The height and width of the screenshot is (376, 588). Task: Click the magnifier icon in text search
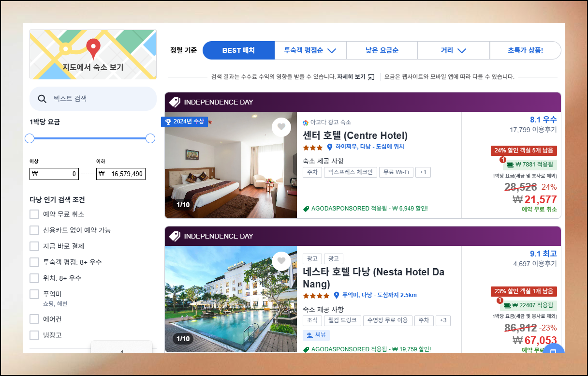(x=42, y=99)
